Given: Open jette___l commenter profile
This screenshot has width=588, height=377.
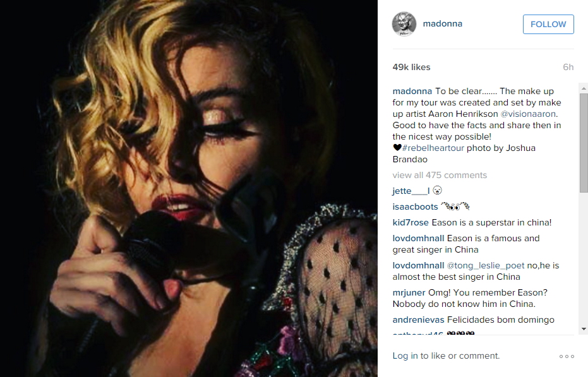Looking at the screenshot, I should (411, 191).
